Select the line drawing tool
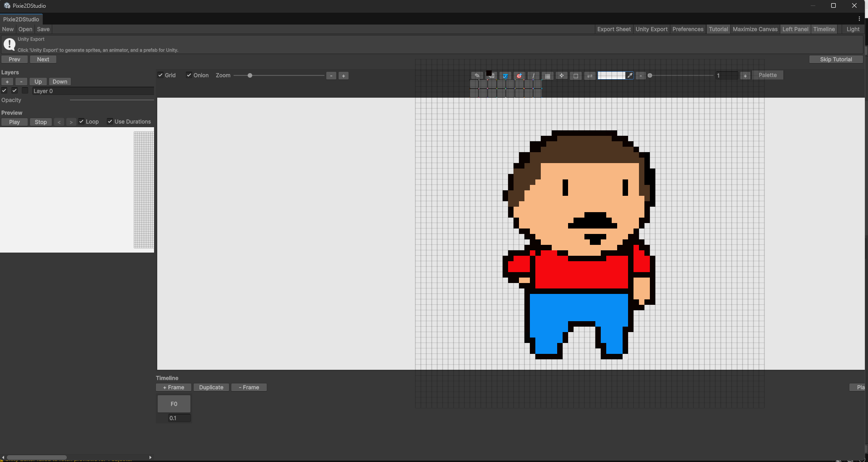 533,76
